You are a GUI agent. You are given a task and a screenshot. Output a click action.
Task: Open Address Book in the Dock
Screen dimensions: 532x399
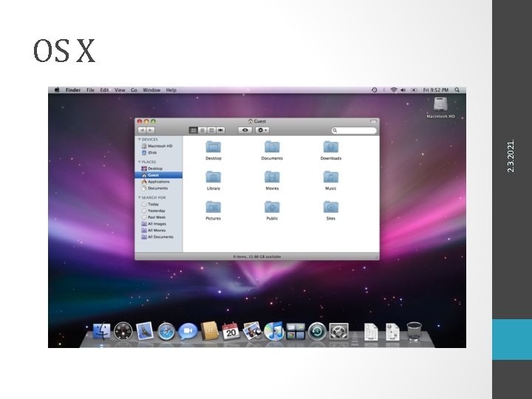209,331
